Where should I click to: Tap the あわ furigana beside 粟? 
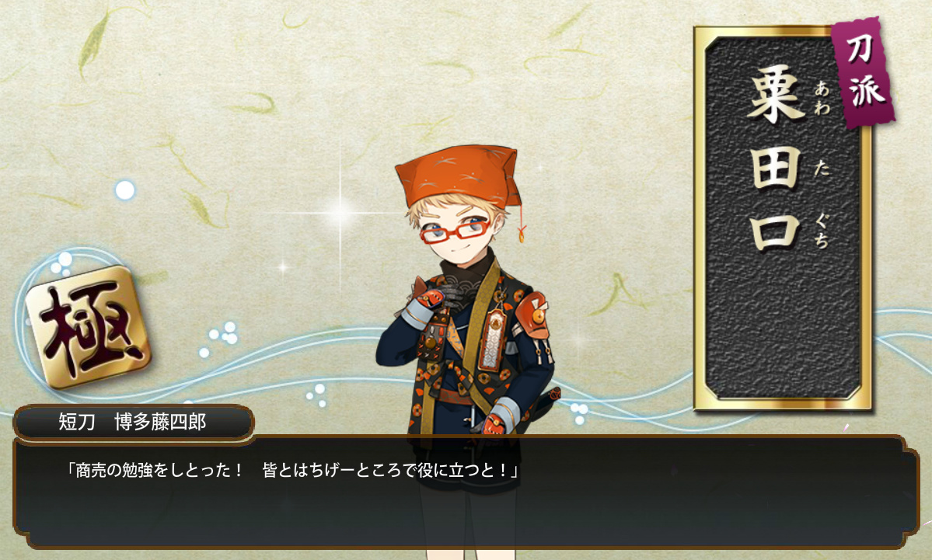[x=822, y=98]
